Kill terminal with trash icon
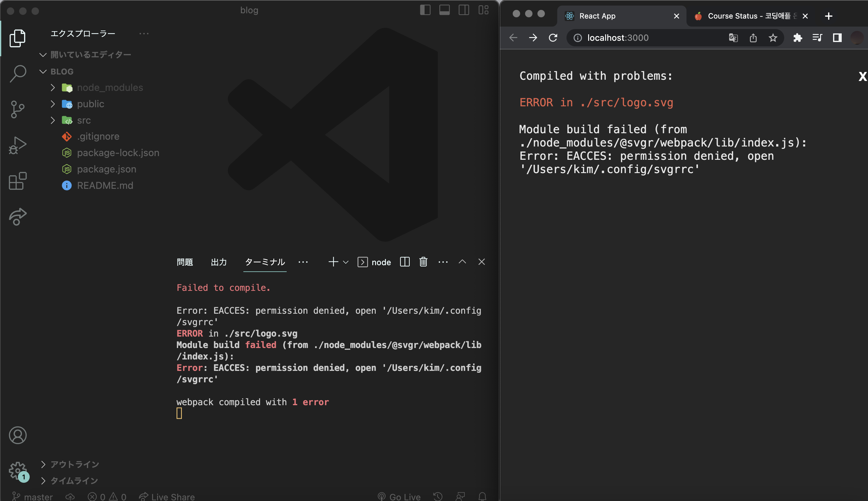 423,262
